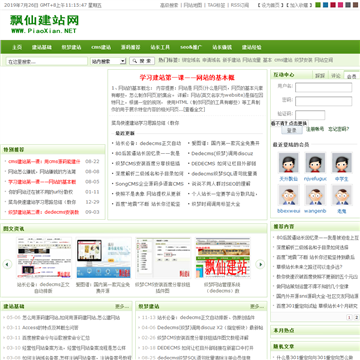Screen dimensions: 360x360
Task: Open avatar of member 中学生
Action: (x=342, y=163)
